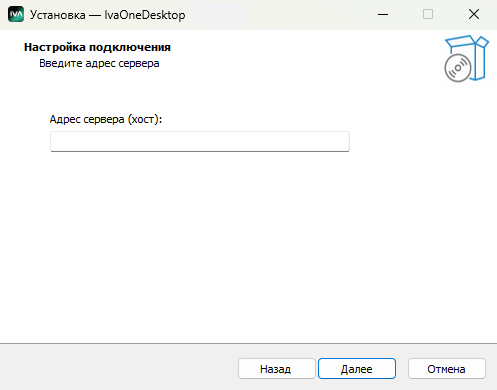This screenshot has width=497, height=390.
Task: Go back with the Назад button
Action: pos(276,369)
